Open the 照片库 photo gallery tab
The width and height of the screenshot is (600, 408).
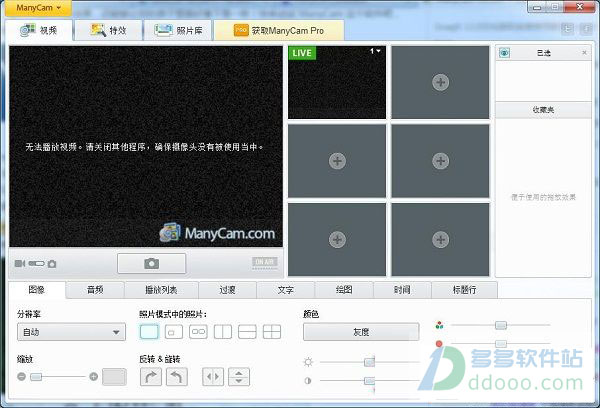[178, 30]
